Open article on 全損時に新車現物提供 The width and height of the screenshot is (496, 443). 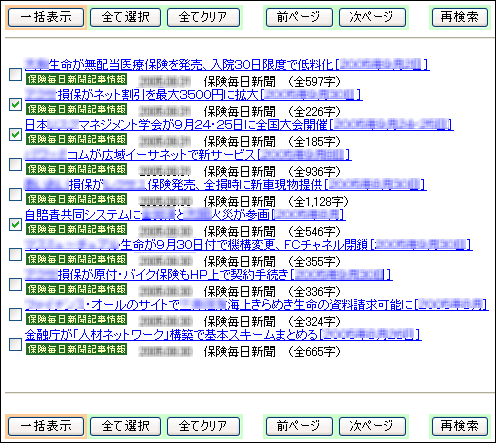(x=226, y=185)
